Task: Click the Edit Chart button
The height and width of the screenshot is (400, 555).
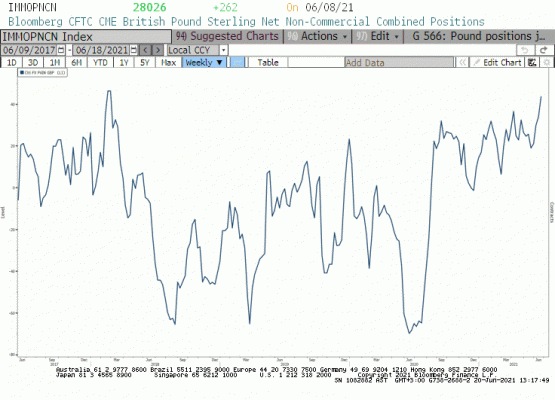Action: click(x=497, y=62)
